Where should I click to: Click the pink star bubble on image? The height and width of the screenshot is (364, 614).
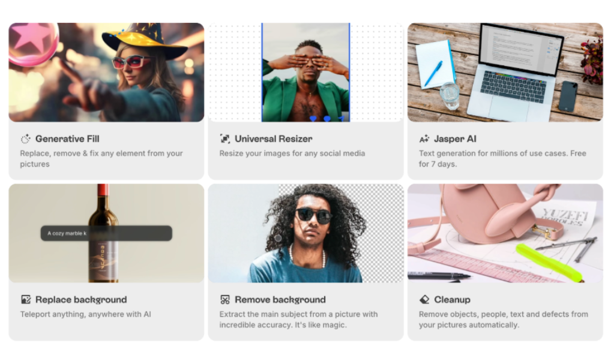[33, 42]
